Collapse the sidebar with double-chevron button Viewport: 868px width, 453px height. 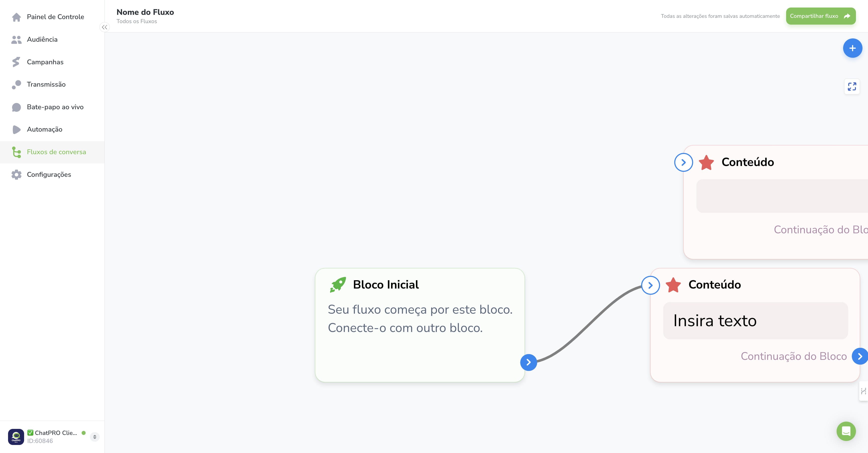104,27
